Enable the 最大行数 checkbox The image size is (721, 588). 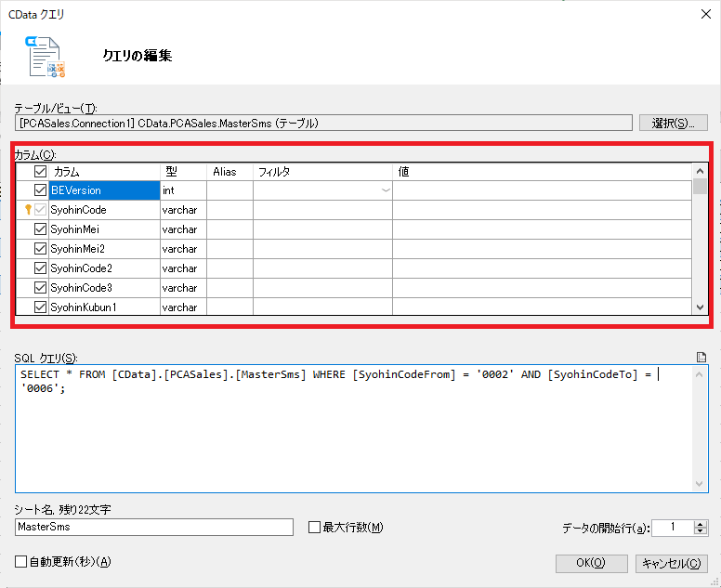coord(314,527)
